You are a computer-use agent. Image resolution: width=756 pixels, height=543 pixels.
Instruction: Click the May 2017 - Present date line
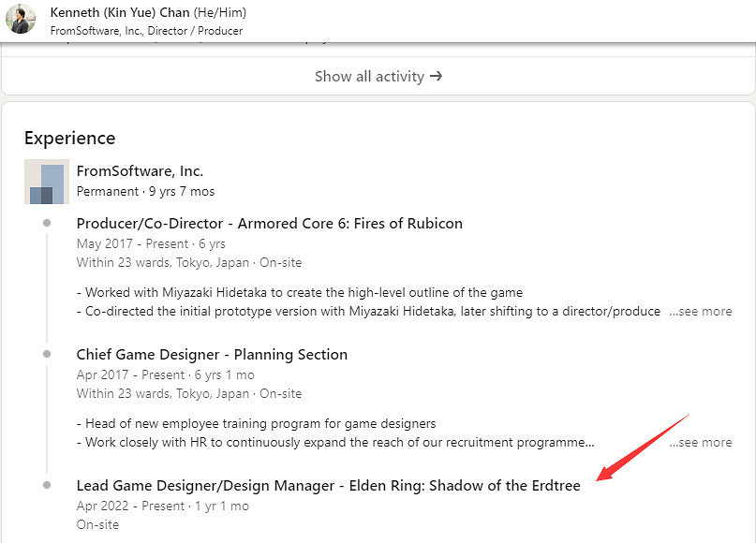[x=150, y=243]
